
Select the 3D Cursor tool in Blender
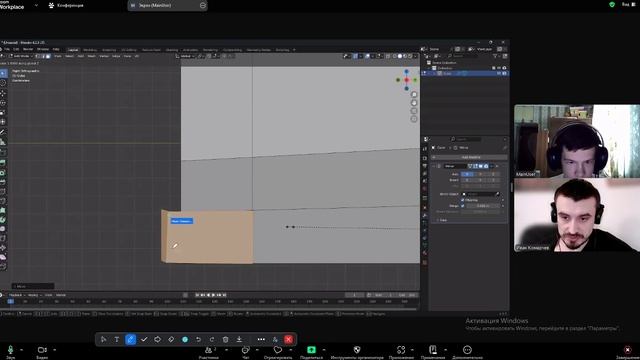coord(3,83)
